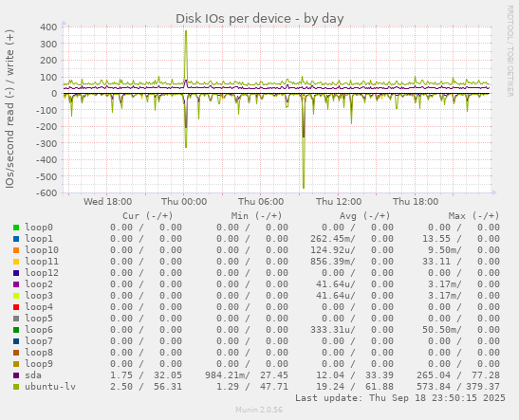Click the 'ubuntu-lv' legend label
This screenshot has width=519, height=420.
point(50,386)
